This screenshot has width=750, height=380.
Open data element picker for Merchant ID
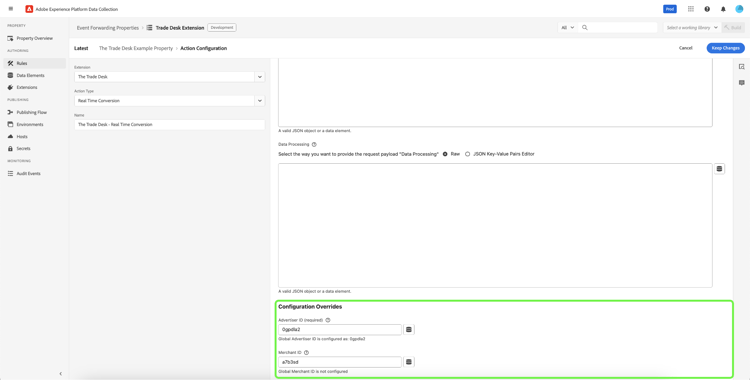pyautogui.click(x=408, y=362)
